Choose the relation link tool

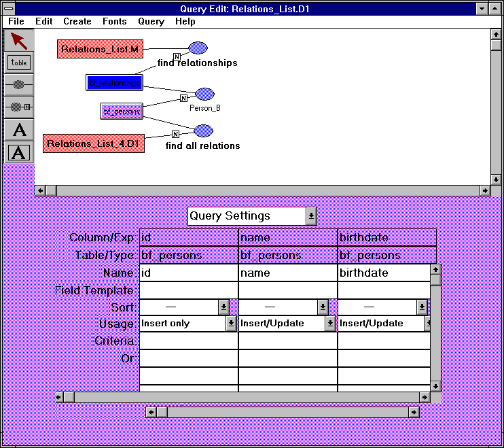[19, 84]
